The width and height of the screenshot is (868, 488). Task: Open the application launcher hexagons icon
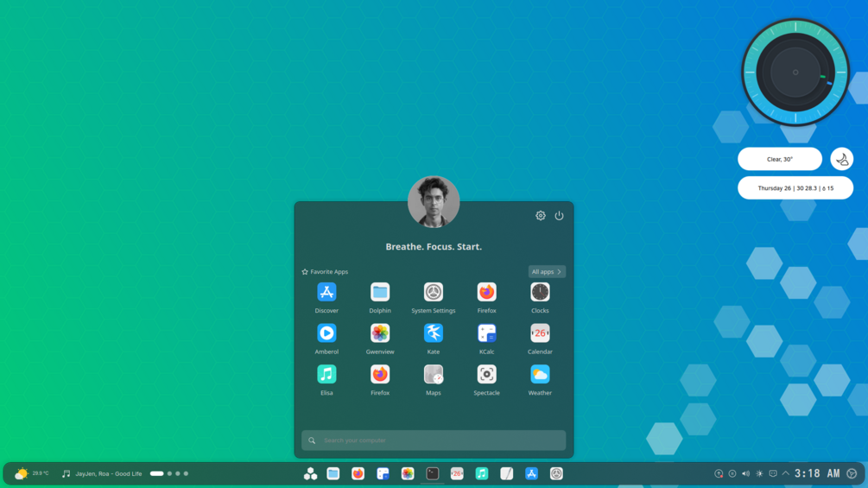pyautogui.click(x=310, y=473)
